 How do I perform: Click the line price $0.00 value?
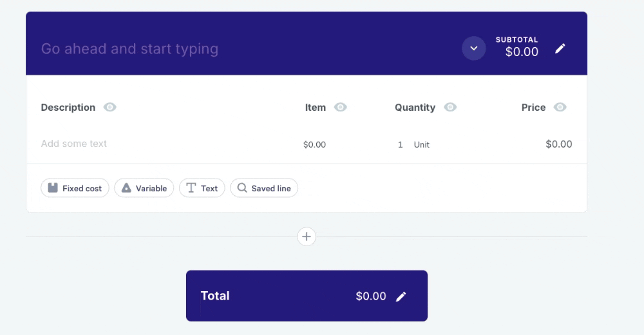(x=558, y=144)
